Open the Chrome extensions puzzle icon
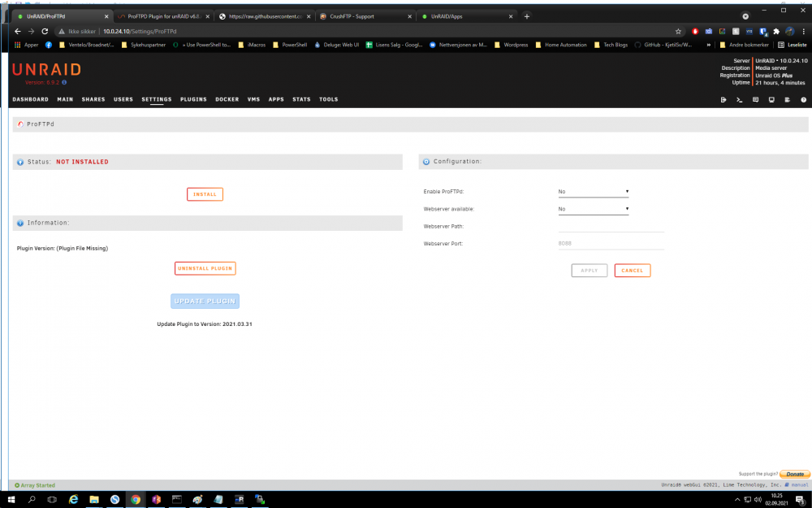812x508 pixels. click(776, 31)
